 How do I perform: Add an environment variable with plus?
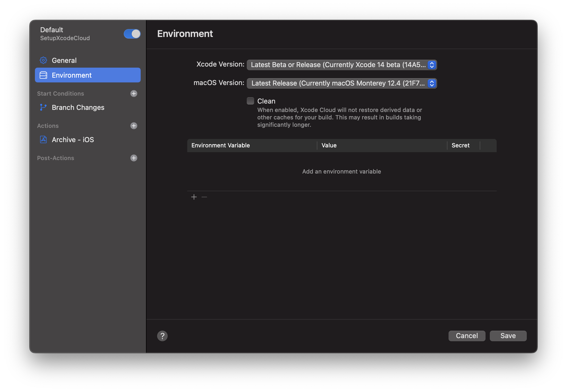194,197
